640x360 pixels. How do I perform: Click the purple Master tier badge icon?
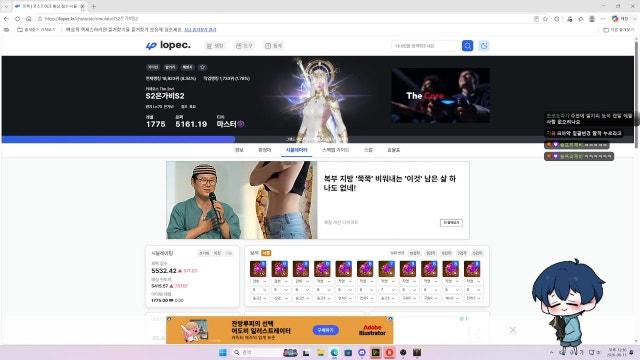point(241,124)
